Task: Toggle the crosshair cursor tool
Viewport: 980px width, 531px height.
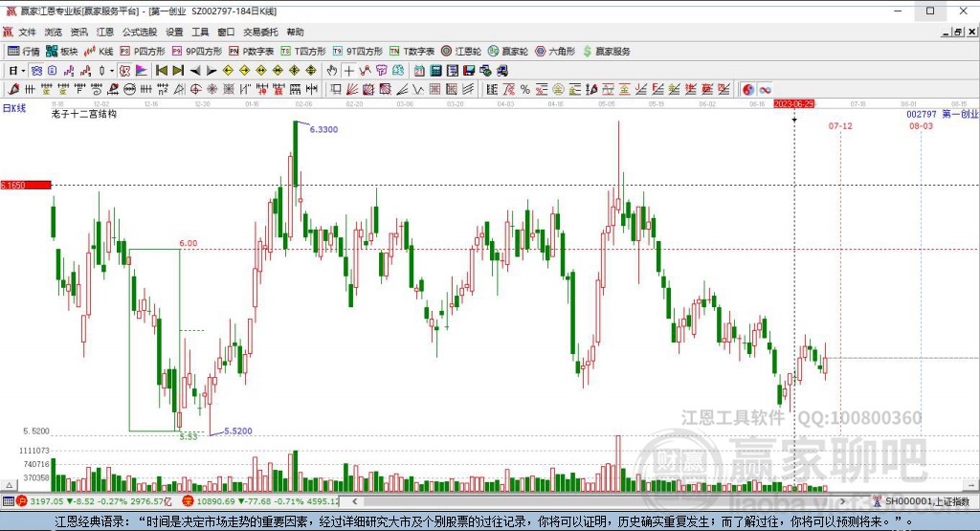Action: (348, 71)
